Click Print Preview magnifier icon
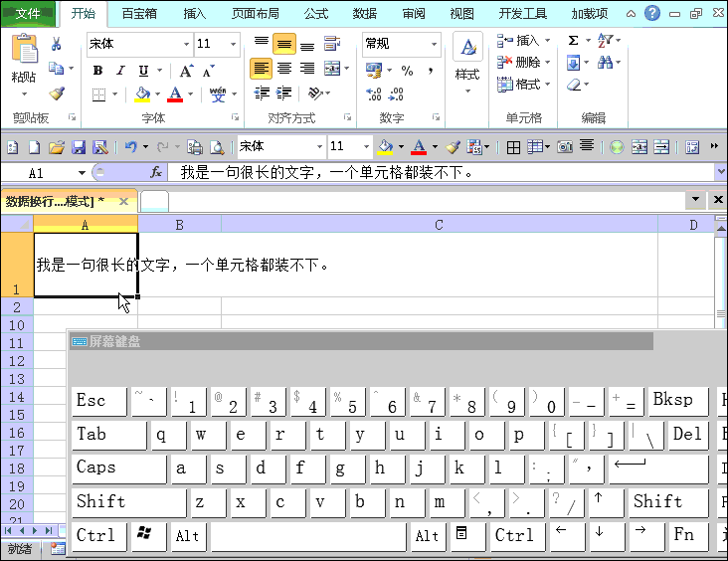The height and width of the screenshot is (561, 728). pyautogui.click(x=217, y=147)
